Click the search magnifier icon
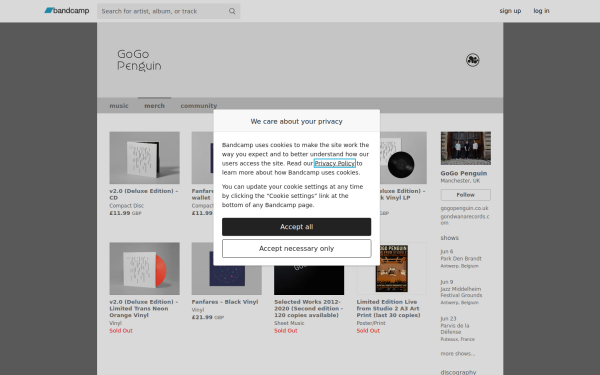This screenshot has width=600, height=375. point(232,11)
